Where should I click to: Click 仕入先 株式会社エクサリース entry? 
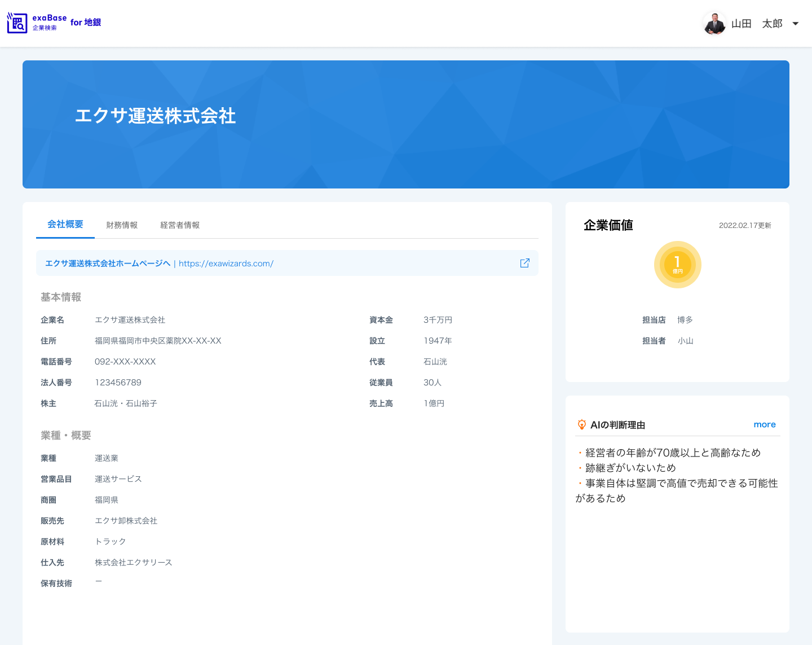coord(134,562)
